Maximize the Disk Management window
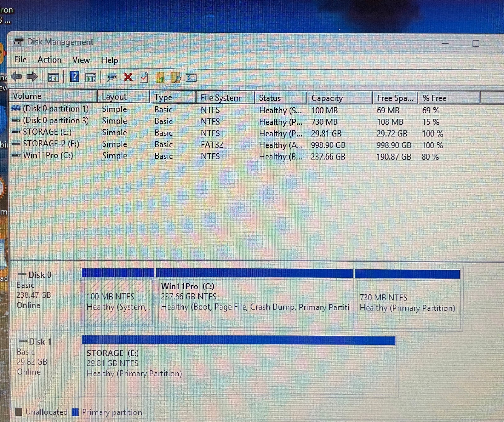The width and height of the screenshot is (504, 422). pyautogui.click(x=476, y=43)
